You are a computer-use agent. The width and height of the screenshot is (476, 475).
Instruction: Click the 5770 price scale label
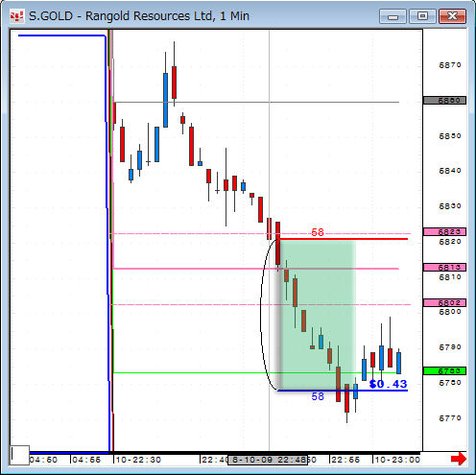(x=450, y=418)
